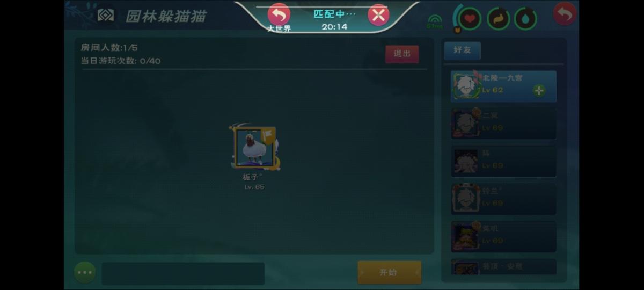Open chat via the green dots icon
The width and height of the screenshot is (644, 290).
click(85, 272)
